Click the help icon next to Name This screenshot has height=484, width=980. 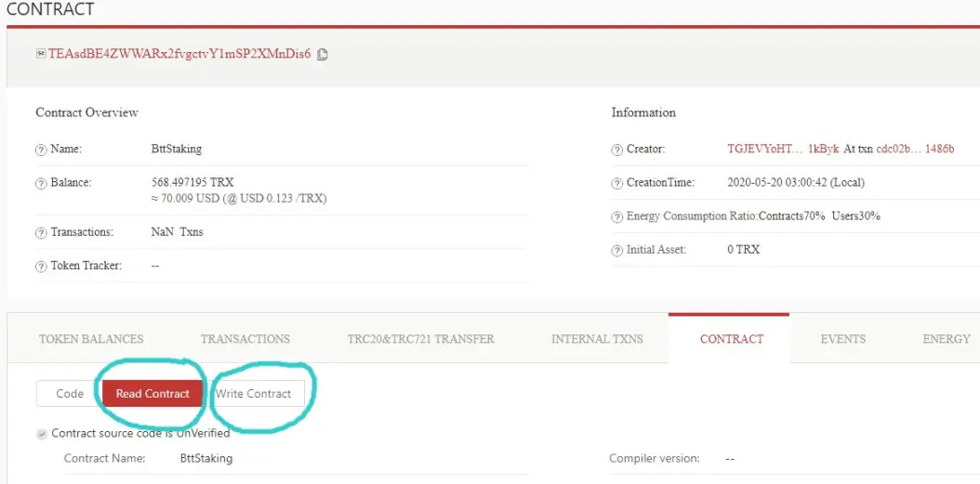coord(41,150)
